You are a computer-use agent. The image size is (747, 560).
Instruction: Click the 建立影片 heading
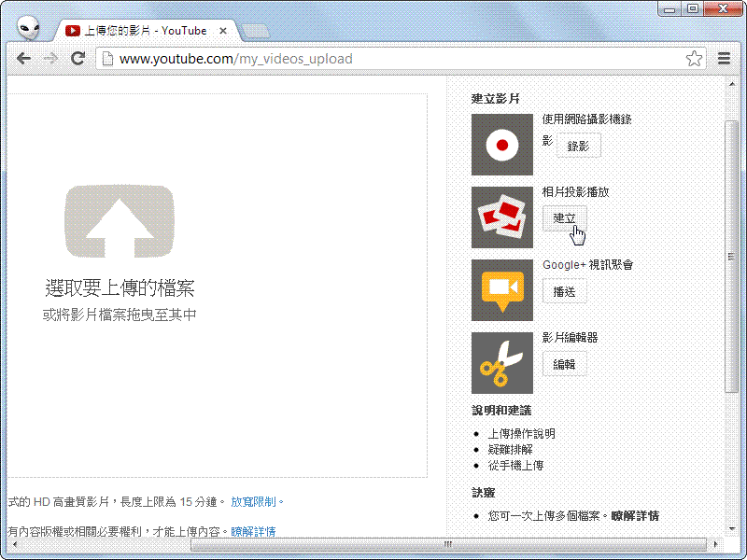(x=496, y=99)
